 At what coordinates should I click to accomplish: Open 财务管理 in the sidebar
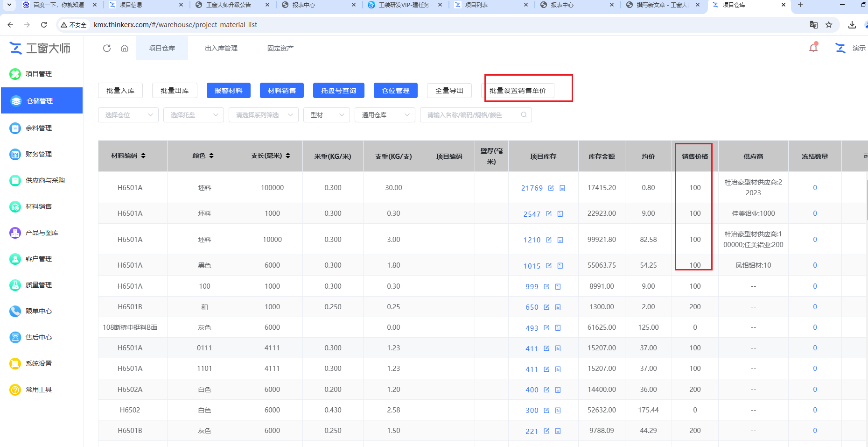pyautogui.click(x=39, y=154)
